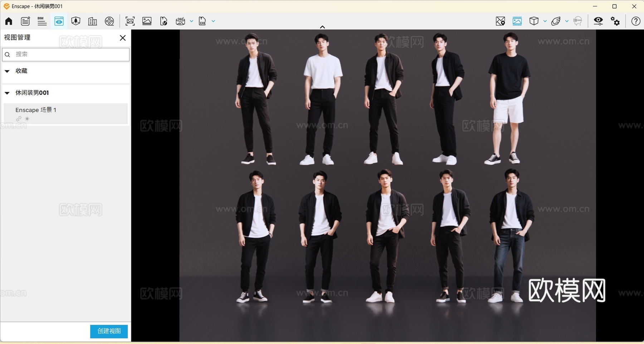Image resolution: width=644 pixels, height=344 pixels.
Task: Open the building site context icon
Action: coord(92,21)
